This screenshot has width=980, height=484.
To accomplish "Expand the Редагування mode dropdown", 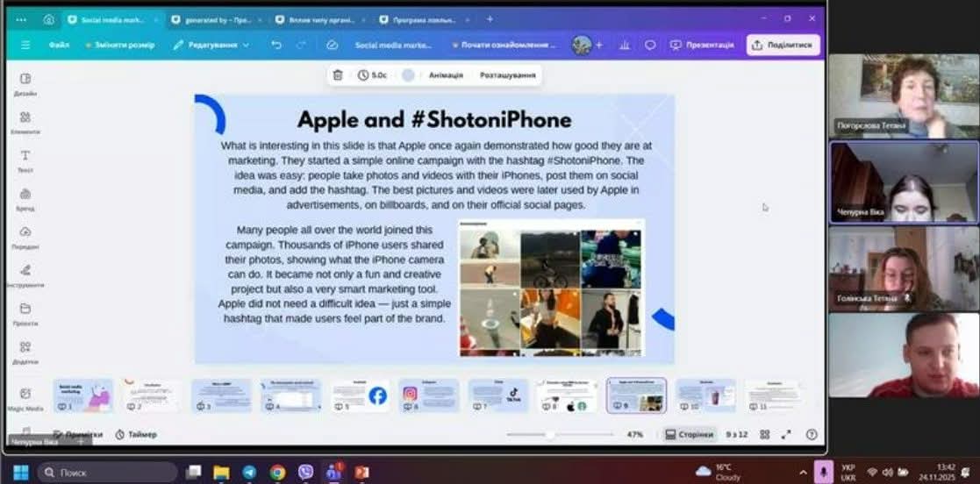I will coord(211,45).
